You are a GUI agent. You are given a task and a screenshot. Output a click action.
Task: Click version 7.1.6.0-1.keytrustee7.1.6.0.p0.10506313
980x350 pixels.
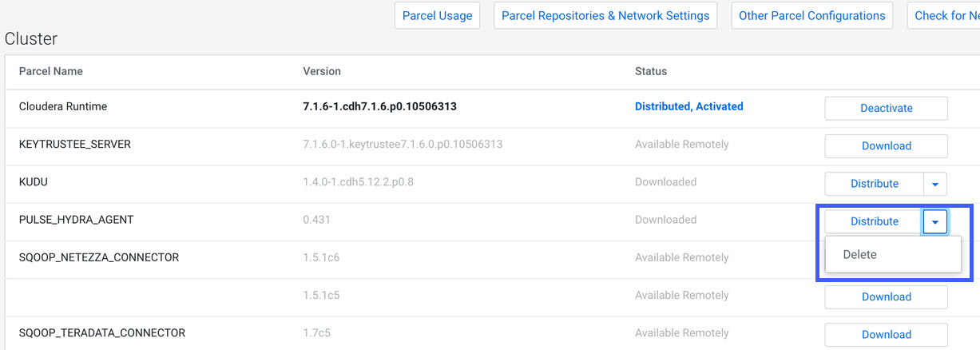(403, 144)
